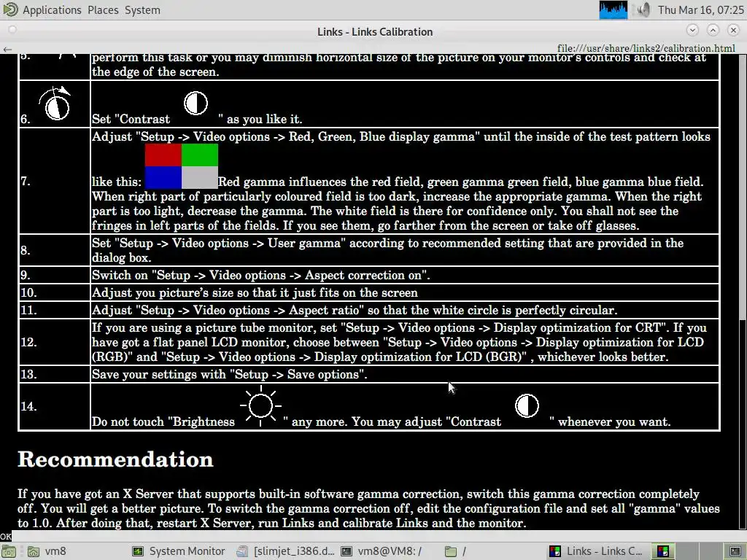
Task: Switch to slimjet_i386 taskbar window
Action: pyautogui.click(x=286, y=551)
